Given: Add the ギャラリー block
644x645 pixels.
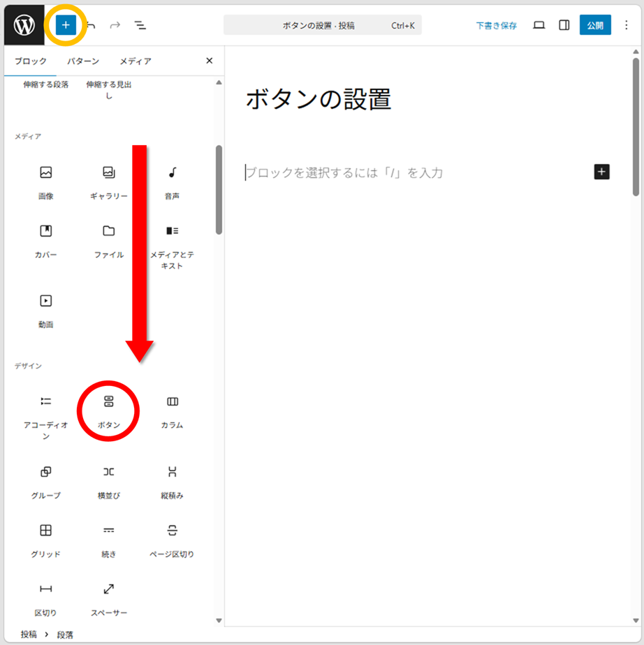Looking at the screenshot, I should point(108,181).
